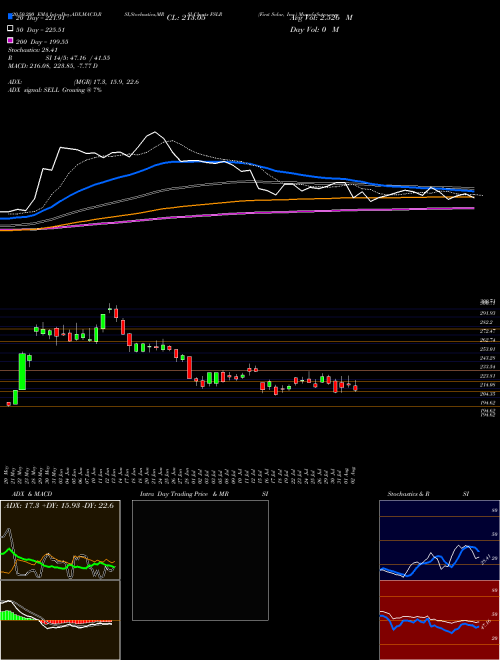The width and height of the screenshot is (500, 660).
Task: Click the empty Intra Day Trading Price box
Action: (200, 560)
